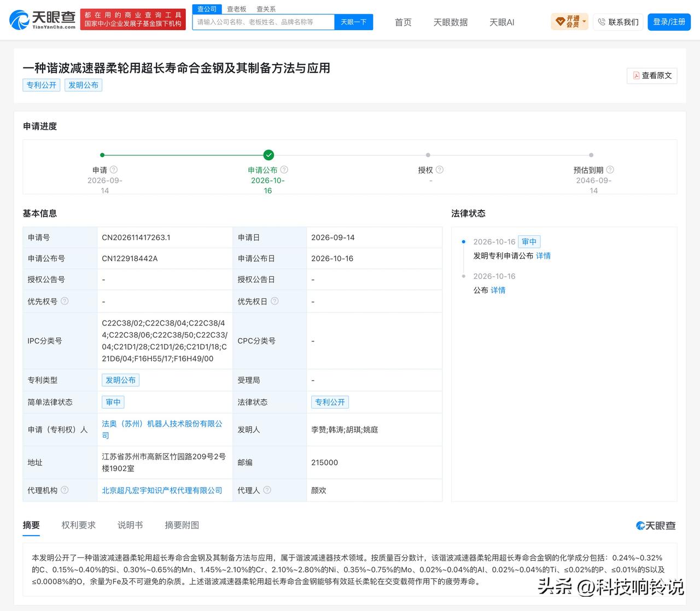
Task: Click application number CN202611417263.1
Action: (x=136, y=237)
